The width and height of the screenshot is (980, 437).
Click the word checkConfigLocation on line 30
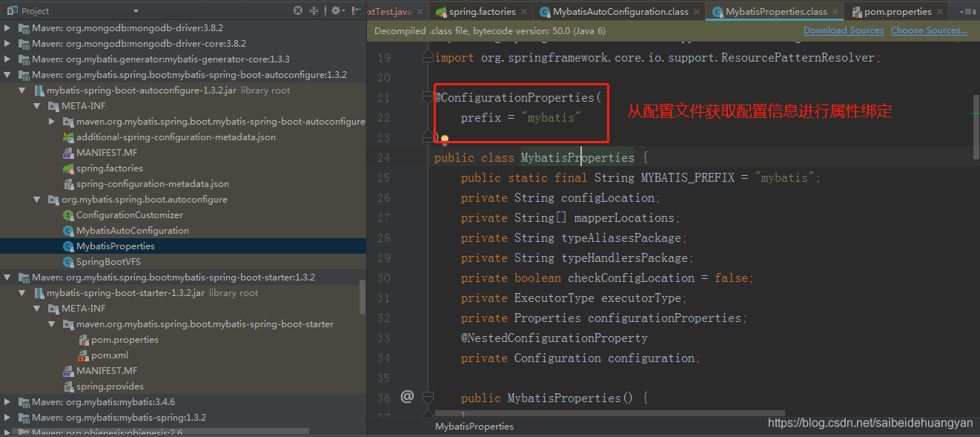click(x=632, y=278)
